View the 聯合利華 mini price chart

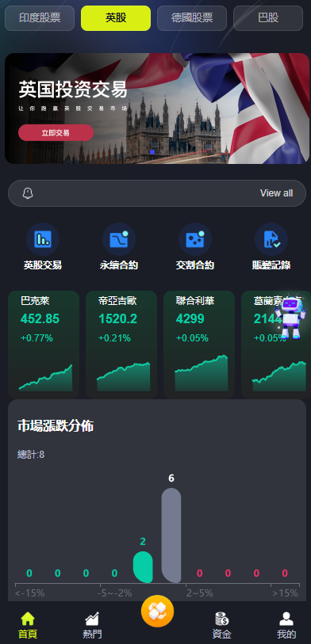pyautogui.click(x=202, y=373)
